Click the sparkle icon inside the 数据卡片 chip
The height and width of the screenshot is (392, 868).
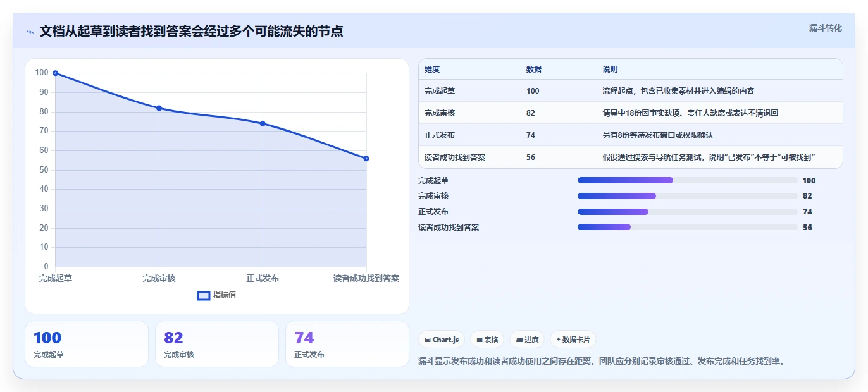click(x=558, y=340)
